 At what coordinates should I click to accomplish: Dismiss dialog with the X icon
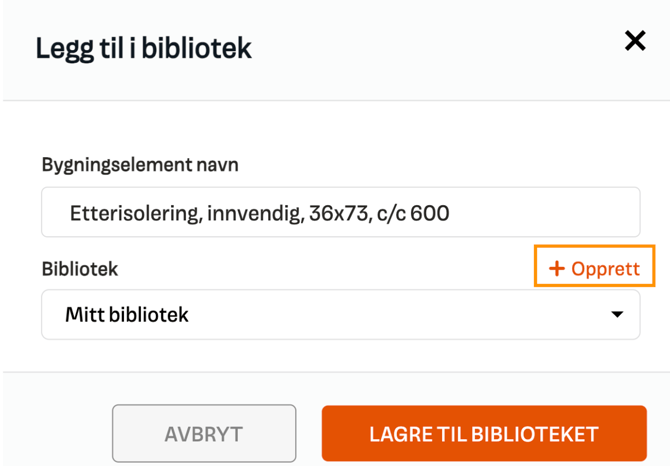(635, 40)
